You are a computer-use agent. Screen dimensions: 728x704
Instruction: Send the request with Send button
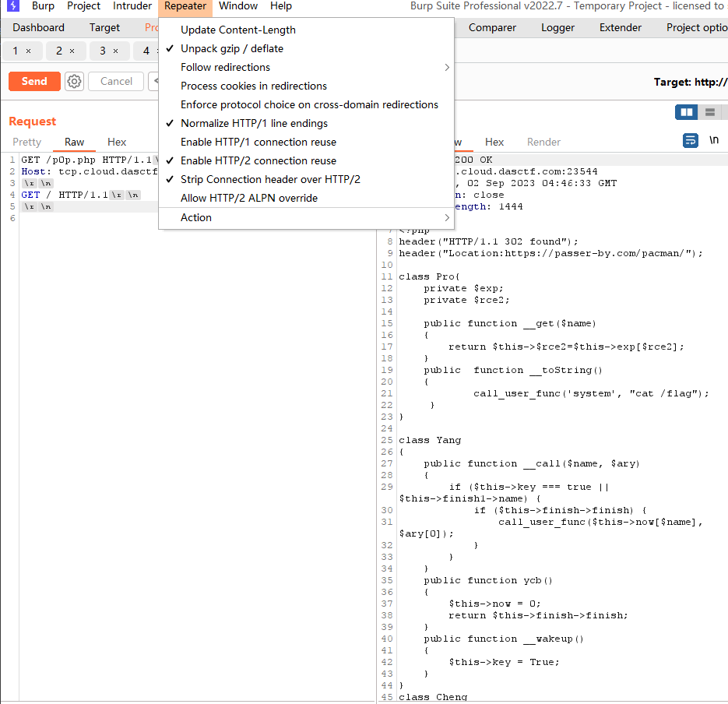34,81
